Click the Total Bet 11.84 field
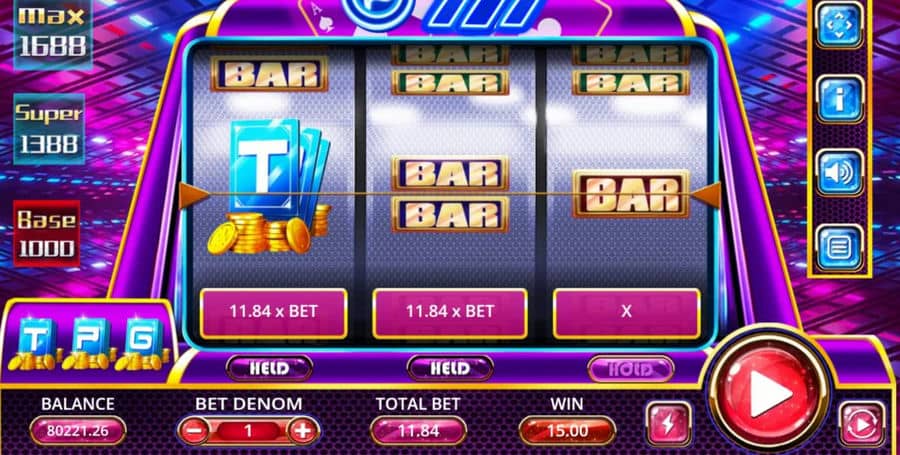 pyautogui.click(x=418, y=431)
